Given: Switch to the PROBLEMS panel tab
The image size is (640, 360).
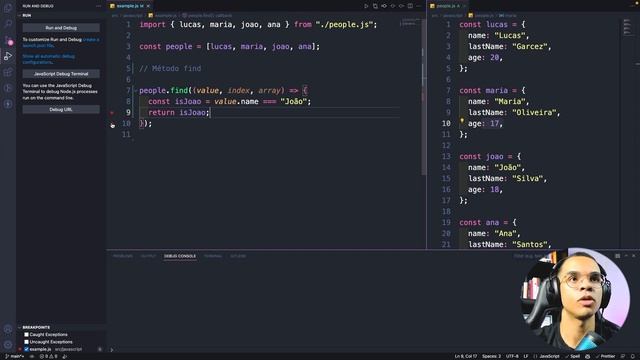Looking at the screenshot, I should (x=123, y=256).
